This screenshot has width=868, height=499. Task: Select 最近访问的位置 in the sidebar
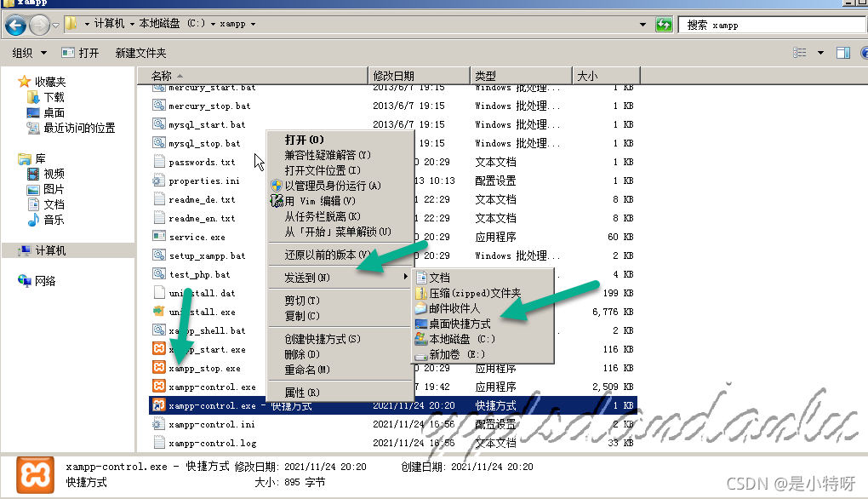pos(79,128)
